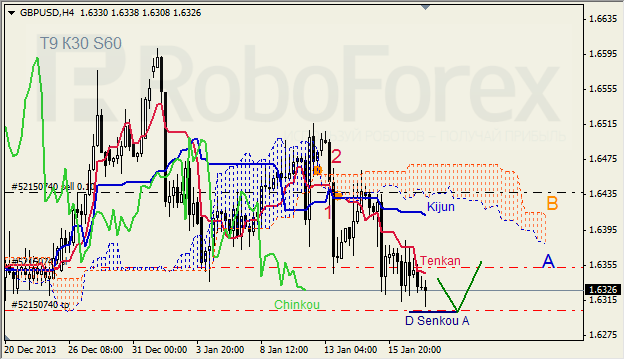The height and width of the screenshot is (360, 625).
Task: Select the #52150740 tp order label
Action: click(40, 305)
